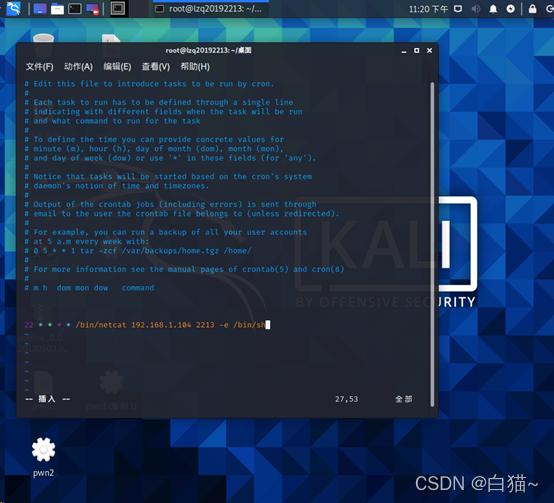This screenshot has width=554, height=503.
Task: Click the lock screen padlock icon
Action: pyautogui.click(x=532, y=9)
